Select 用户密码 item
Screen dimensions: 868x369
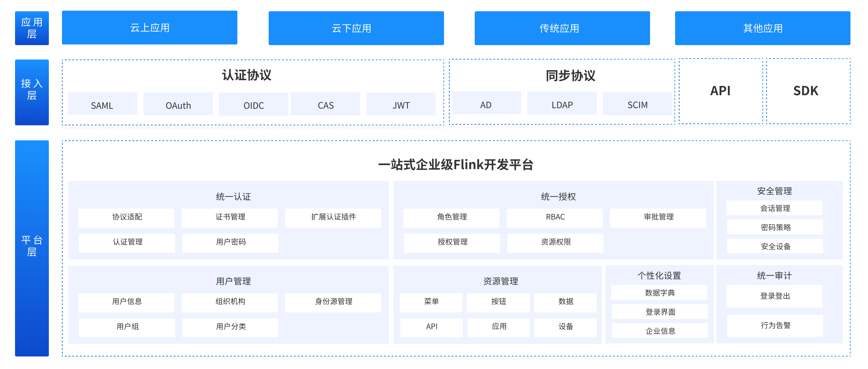(230, 243)
